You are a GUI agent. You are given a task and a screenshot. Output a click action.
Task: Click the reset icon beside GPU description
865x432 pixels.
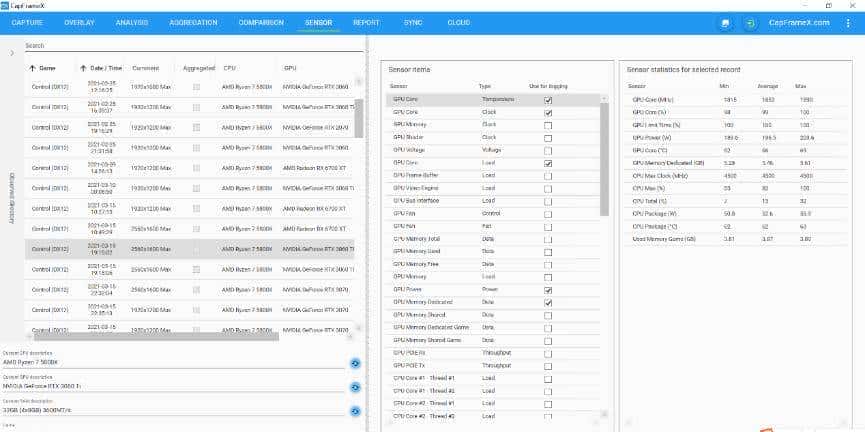(355, 387)
